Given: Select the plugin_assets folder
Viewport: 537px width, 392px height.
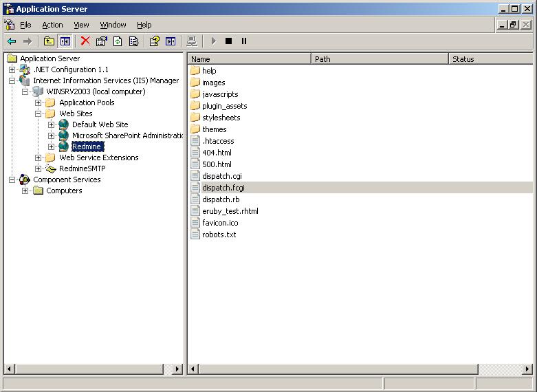Looking at the screenshot, I should pos(224,106).
